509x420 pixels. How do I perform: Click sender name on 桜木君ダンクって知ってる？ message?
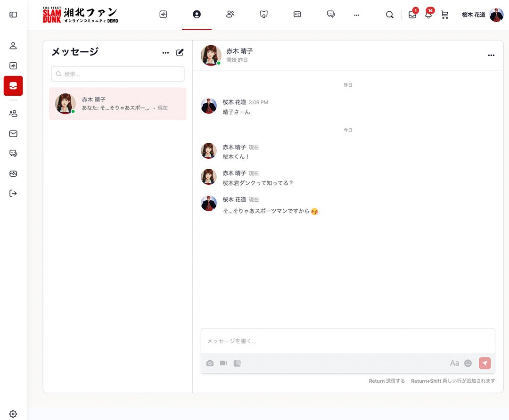(234, 173)
